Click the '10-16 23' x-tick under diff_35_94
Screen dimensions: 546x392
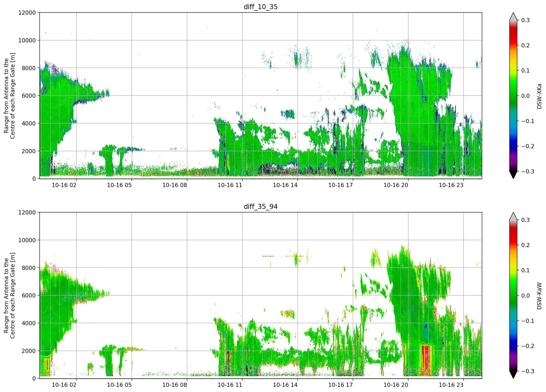451,385
